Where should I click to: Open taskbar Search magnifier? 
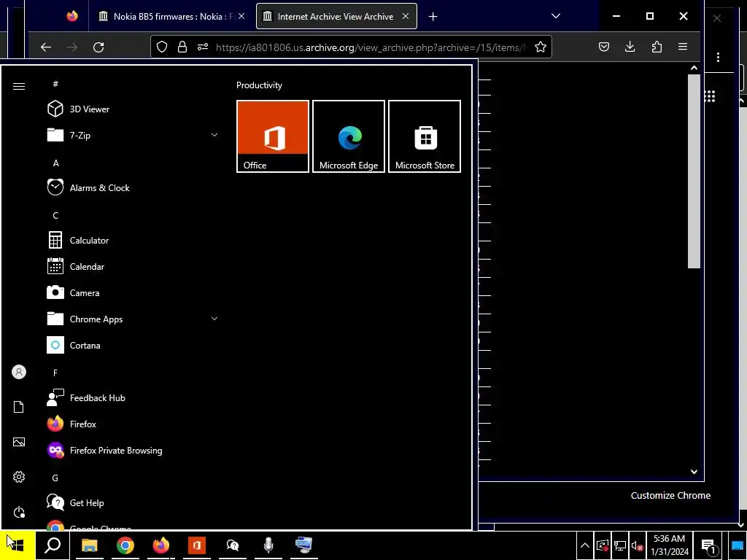point(53,545)
